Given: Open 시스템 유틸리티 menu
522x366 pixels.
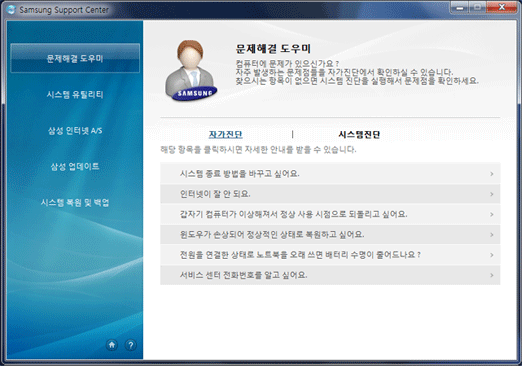Looking at the screenshot, I should [x=75, y=94].
